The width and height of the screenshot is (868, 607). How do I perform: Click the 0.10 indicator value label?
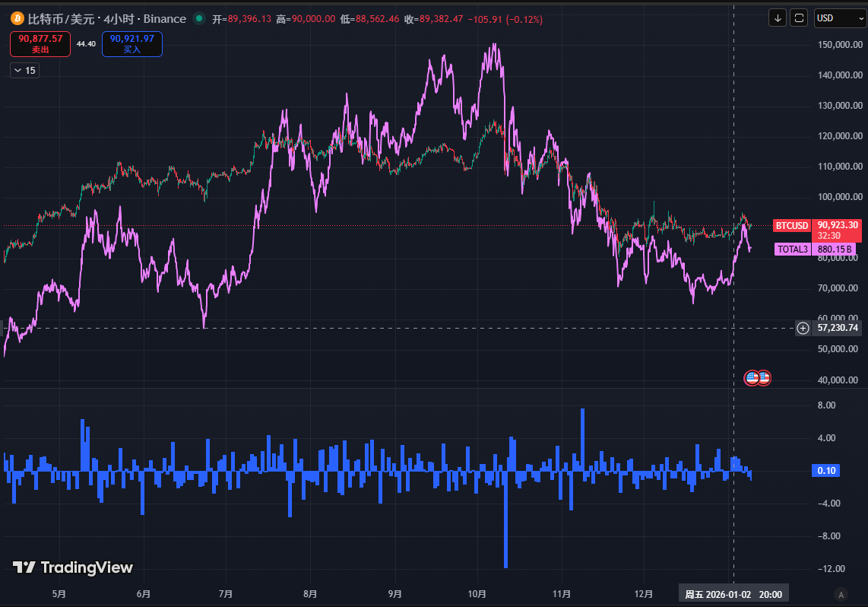tap(826, 471)
